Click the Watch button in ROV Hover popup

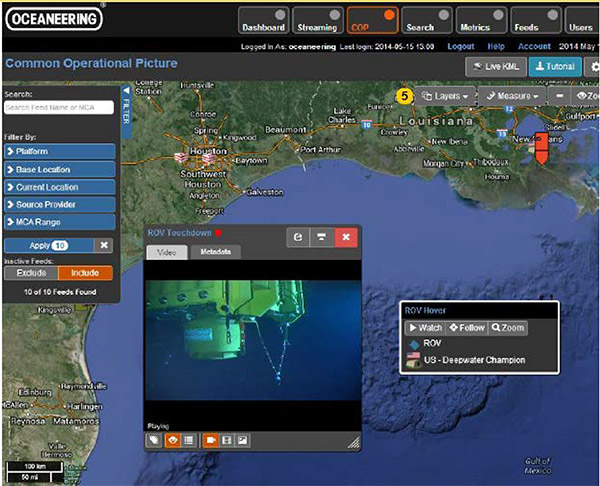(424, 328)
